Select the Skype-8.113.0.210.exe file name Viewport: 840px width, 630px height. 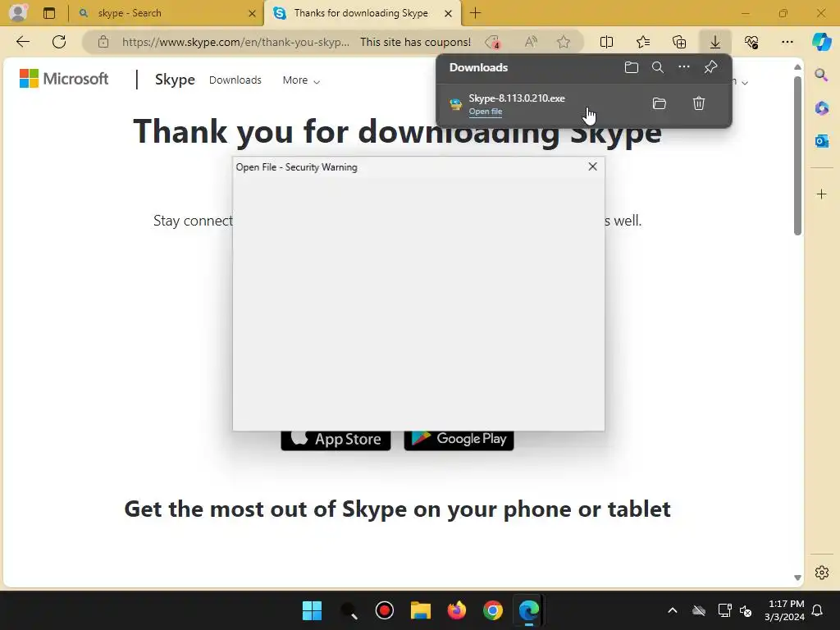[517, 98]
